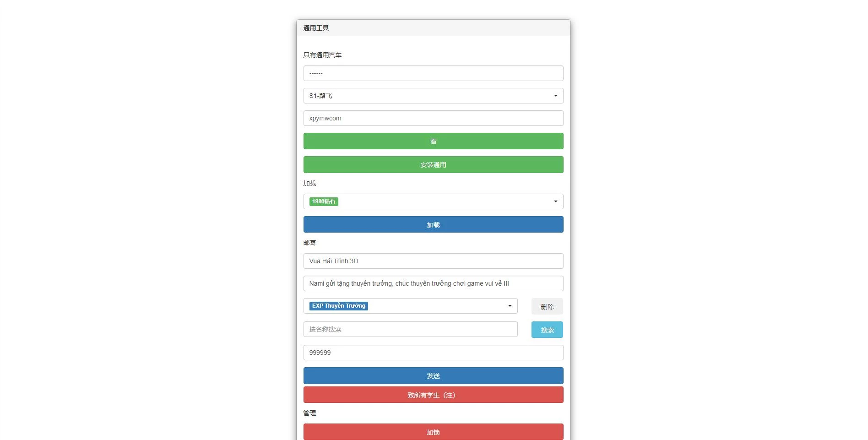Click the 999999 quantity field
This screenshot has height=440, width=868.
tap(433, 353)
